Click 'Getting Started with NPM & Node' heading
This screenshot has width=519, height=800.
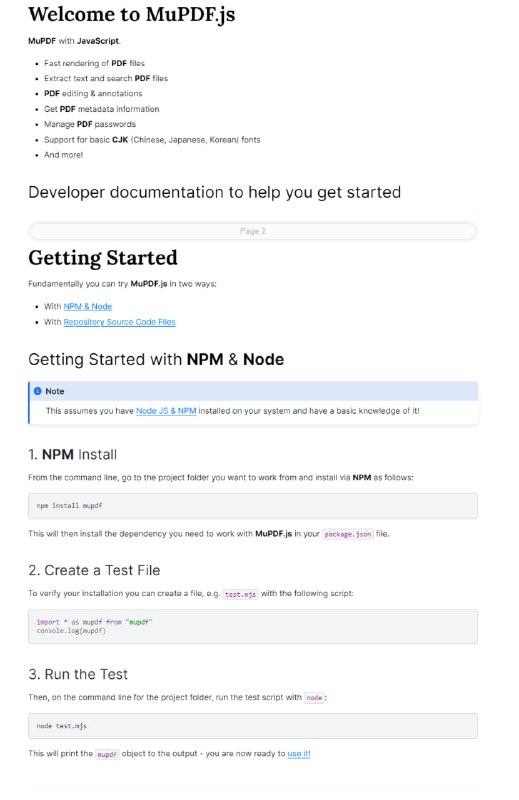coord(156,359)
